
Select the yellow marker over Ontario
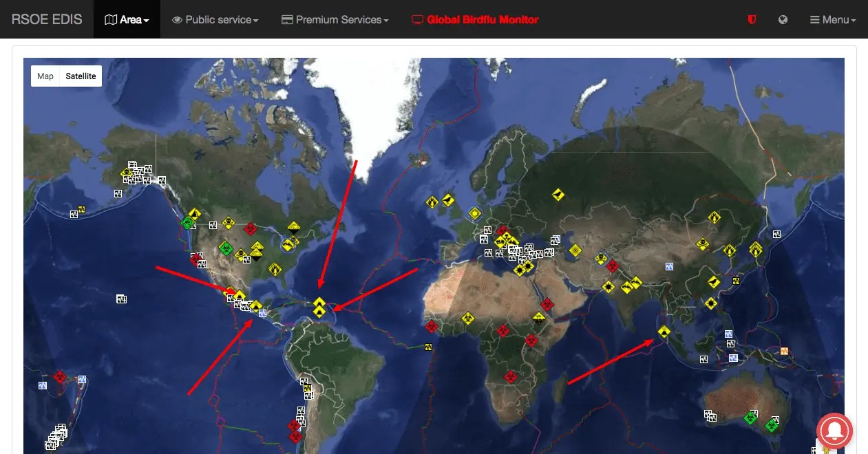pyautogui.click(x=294, y=227)
